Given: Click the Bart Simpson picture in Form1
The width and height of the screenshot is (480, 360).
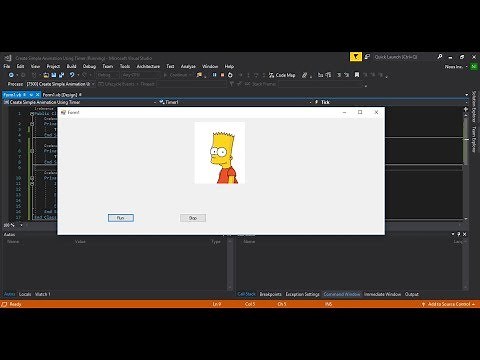Looking at the screenshot, I should tap(220, 153).
